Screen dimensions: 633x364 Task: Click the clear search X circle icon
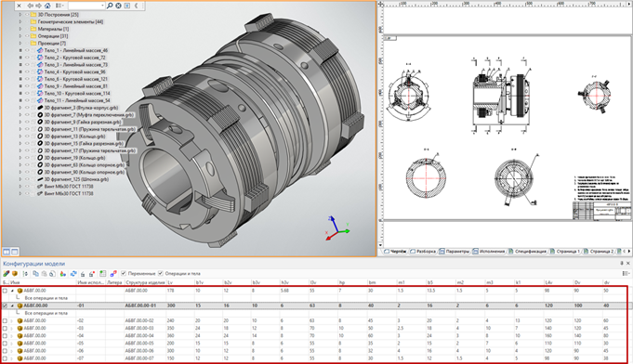(118, 6)
